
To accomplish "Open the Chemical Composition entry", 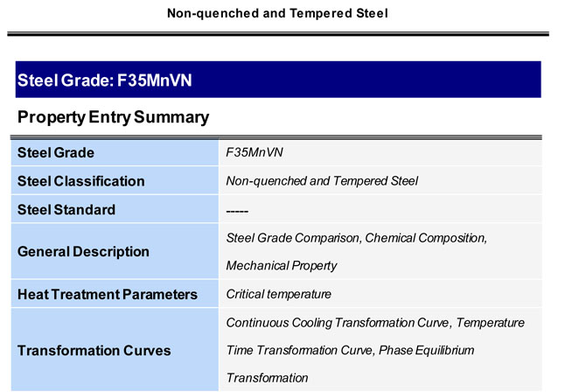I will [x=426, y=238].
